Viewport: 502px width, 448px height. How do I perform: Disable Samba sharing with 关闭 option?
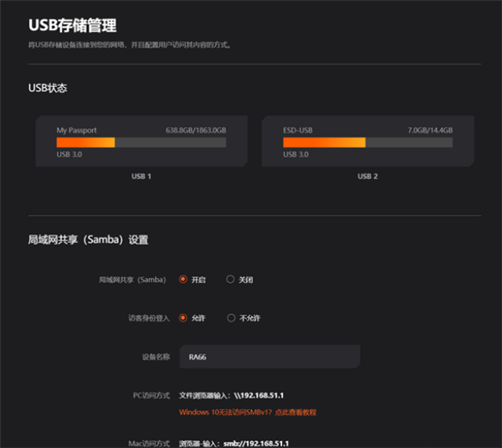click(231, 280)
